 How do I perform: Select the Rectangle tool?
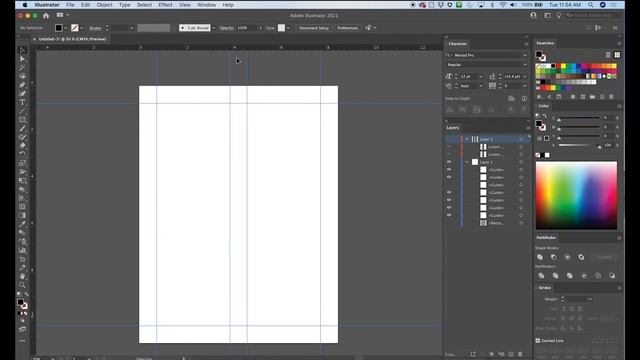[22, 120]
